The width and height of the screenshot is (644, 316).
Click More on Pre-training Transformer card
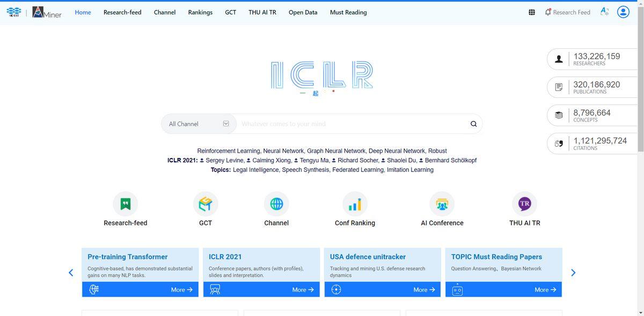182,290
